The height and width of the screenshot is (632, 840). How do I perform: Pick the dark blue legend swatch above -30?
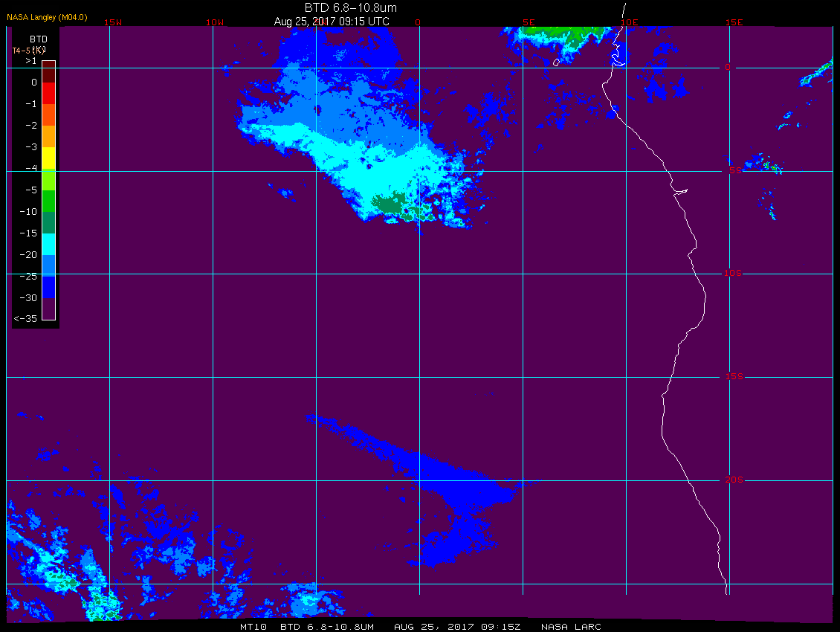click(x=49, y=287)
